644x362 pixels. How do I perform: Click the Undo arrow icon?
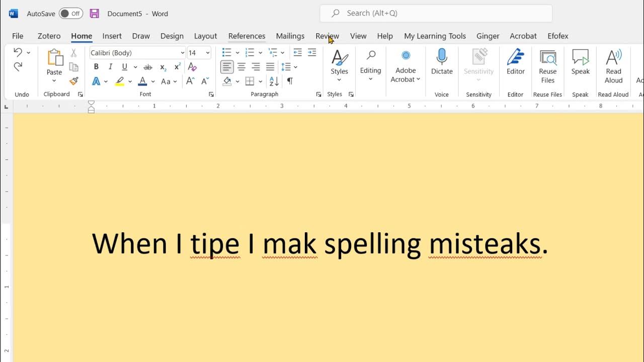(18, 52)
